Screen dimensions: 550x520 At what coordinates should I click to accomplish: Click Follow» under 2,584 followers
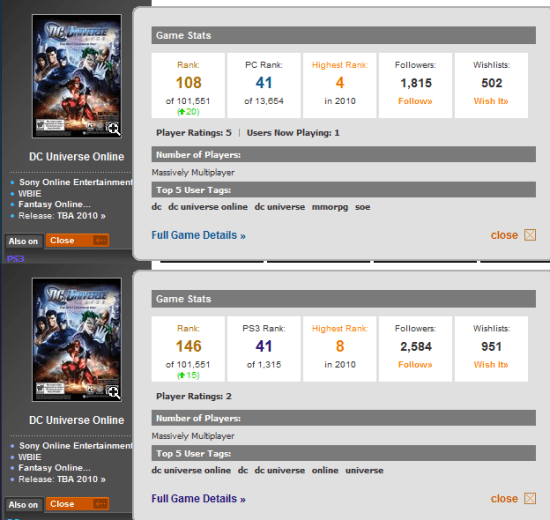(415, 365)
